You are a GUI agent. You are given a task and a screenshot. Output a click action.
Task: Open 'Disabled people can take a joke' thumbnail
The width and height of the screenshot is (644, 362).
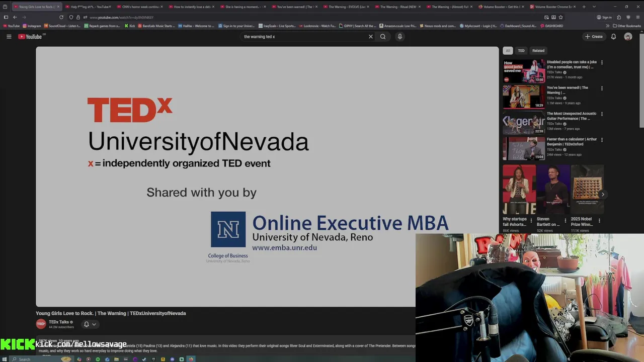524,71
